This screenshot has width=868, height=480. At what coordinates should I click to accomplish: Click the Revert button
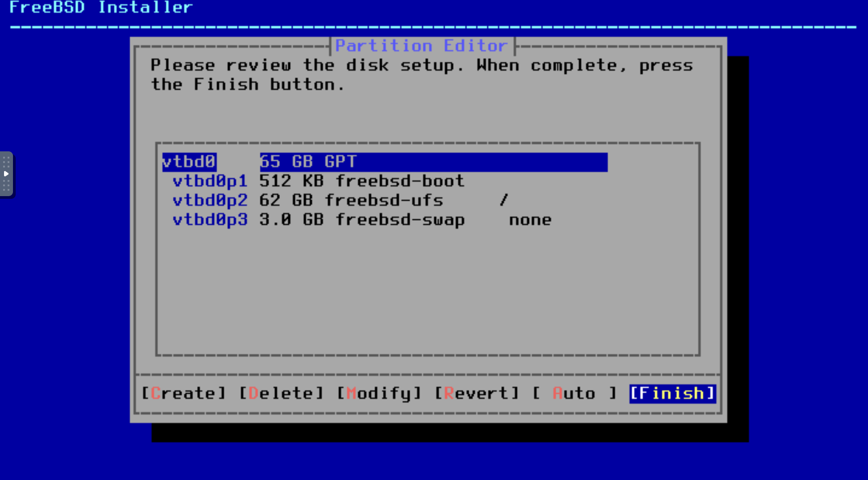click(477, 394)
